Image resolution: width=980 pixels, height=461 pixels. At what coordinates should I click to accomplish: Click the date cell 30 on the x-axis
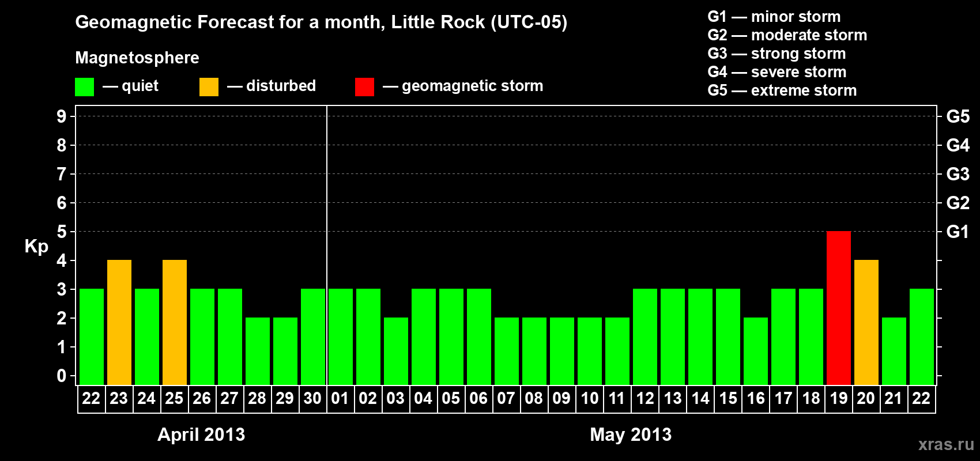(313, 399)
